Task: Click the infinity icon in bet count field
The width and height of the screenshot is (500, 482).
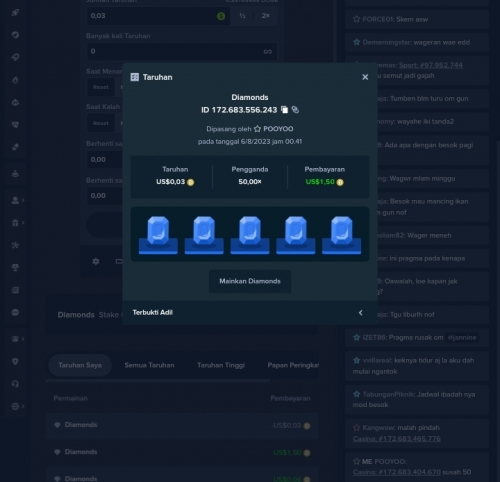Action: (268, 52)
